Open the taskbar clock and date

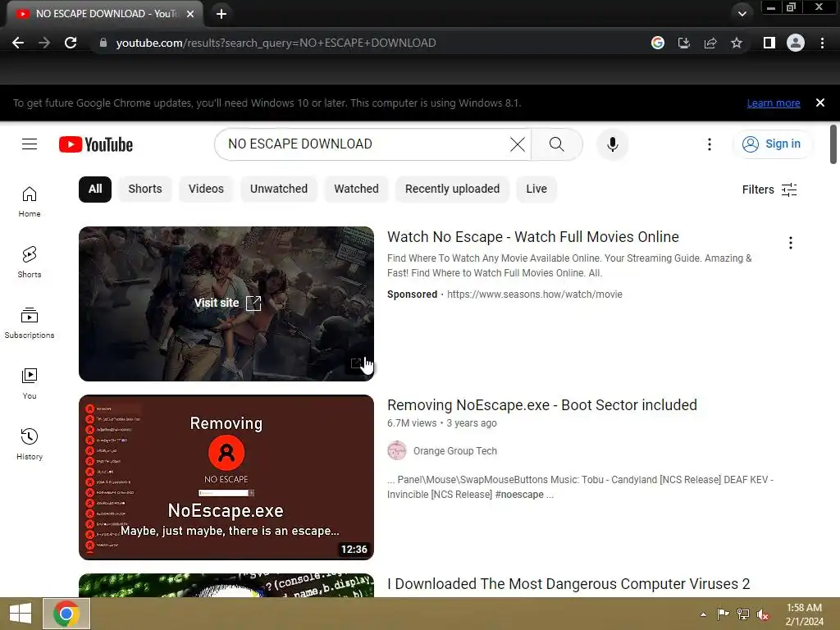pos(804,614)
